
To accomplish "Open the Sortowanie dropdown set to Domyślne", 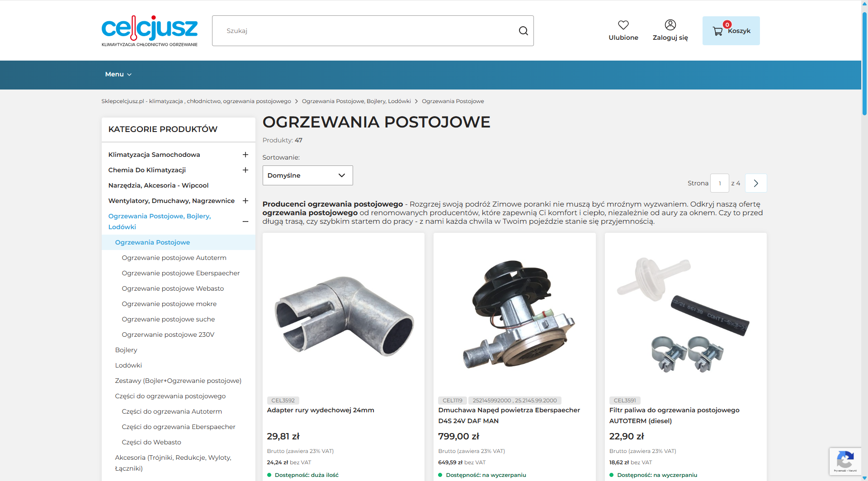I will click(307, 175).
